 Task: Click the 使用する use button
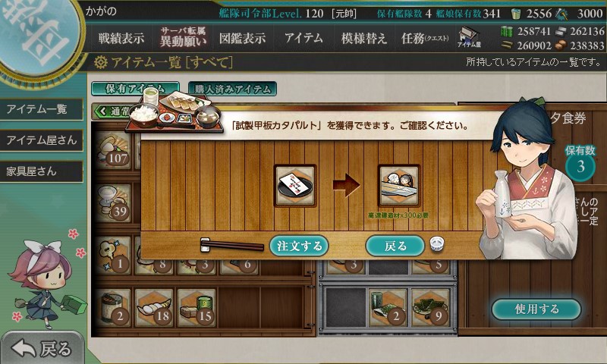tap(536, 309)
